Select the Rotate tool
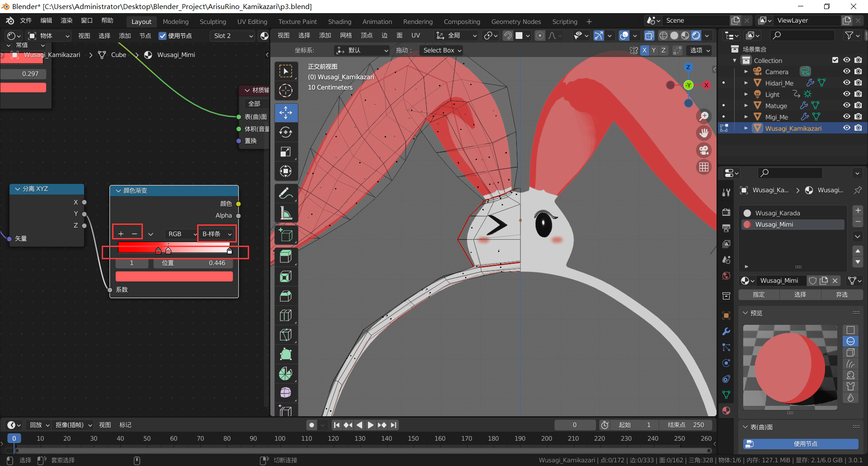The width and height of the screenshot is (868, 466). pos(286,132)
